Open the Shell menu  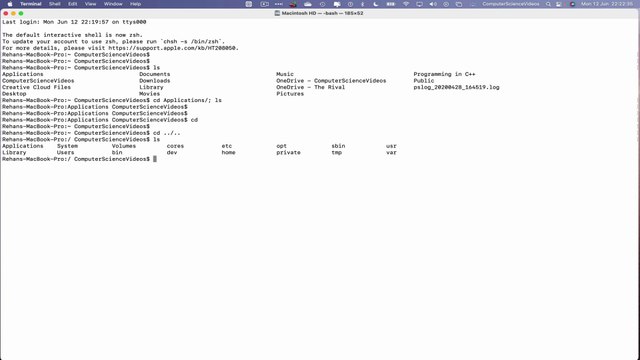coord(55,4)
